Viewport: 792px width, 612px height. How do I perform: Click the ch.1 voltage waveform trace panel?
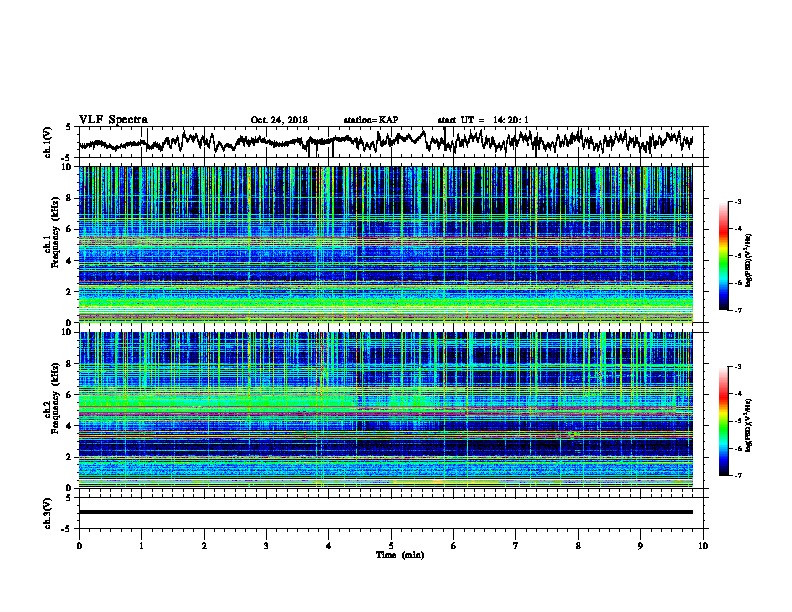(391, 142)
